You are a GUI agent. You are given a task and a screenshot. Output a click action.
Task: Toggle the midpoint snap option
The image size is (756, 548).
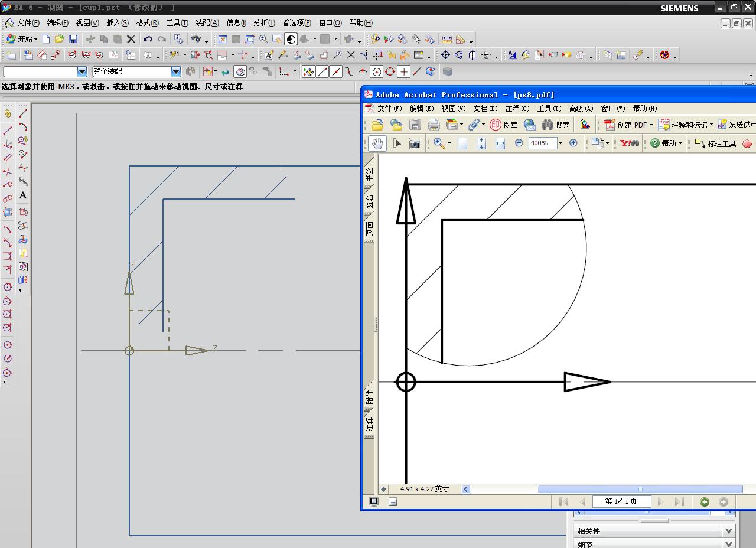[x=336, y=71]
